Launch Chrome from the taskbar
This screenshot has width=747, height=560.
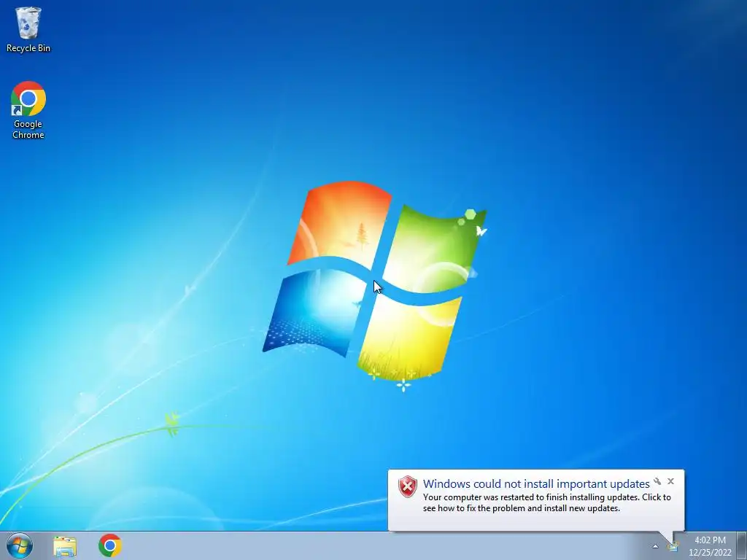[110, 545]
